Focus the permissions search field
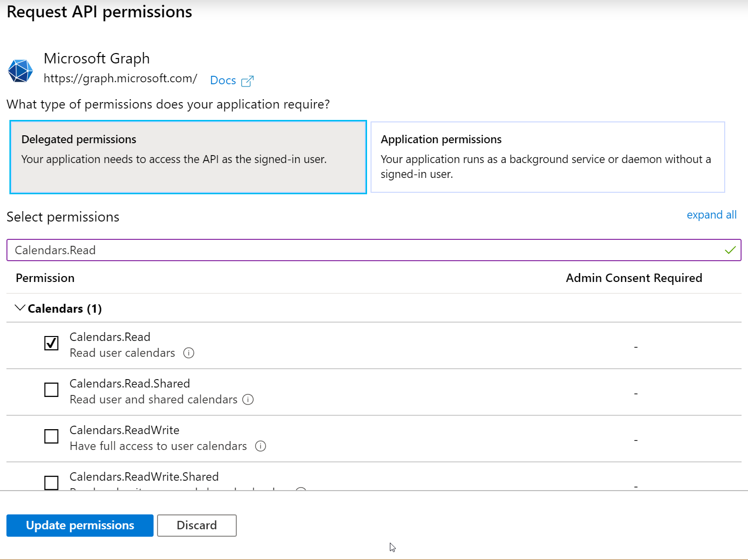 [x=367, y=250]
